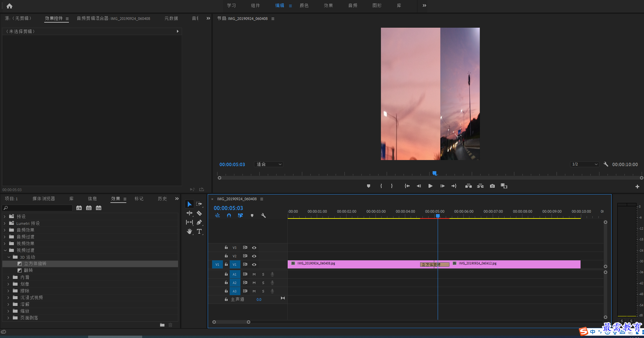Expand the 预设 folder
The height and width of the screenshot is (338, 644).
(x=5, y=216)
